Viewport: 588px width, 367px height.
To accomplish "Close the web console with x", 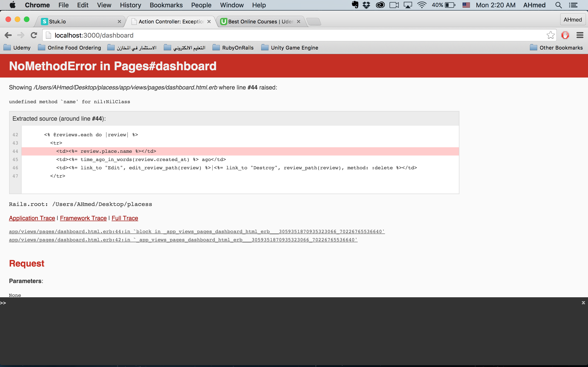I will (583, 303).
